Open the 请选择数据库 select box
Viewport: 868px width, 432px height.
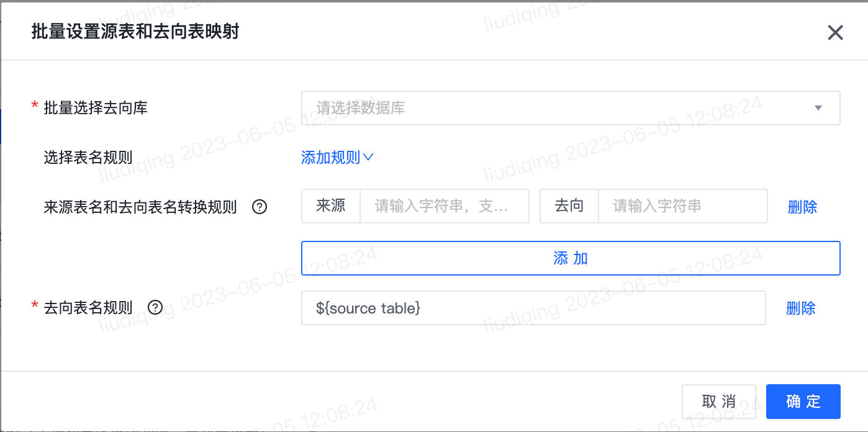click(571, 108)
